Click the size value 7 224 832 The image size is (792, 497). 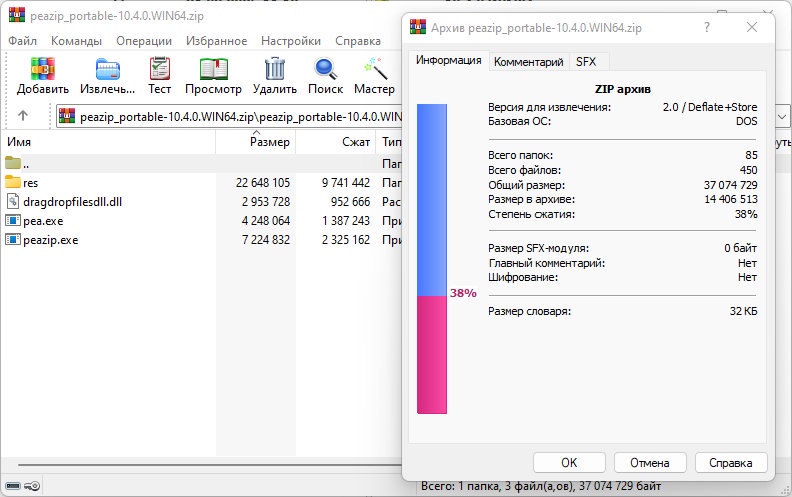point(266,240)
